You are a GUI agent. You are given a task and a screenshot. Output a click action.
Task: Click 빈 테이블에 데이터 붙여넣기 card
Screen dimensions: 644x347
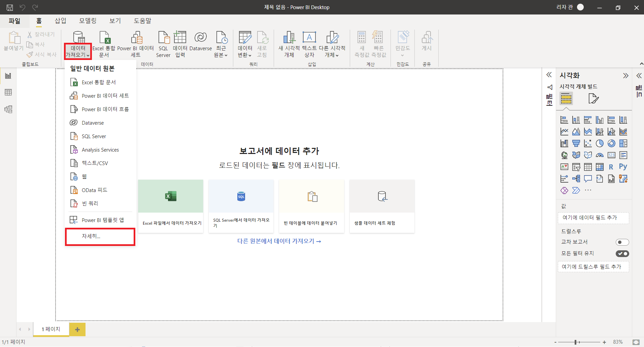click(312, 206)
